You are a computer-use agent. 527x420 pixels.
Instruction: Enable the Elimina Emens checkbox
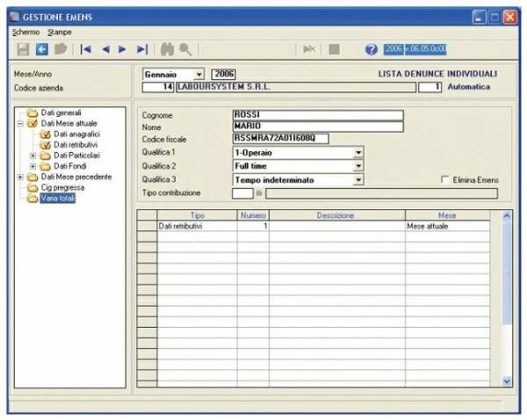pos(445,179)
